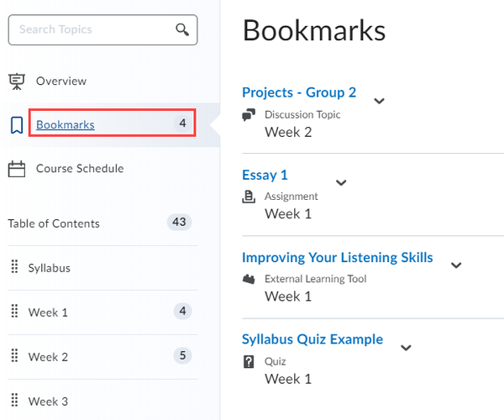The height and width of the screenshot is (420, 504).
Task: Click the bookmark ribbon icon
Action: click(x=17, y=125)
